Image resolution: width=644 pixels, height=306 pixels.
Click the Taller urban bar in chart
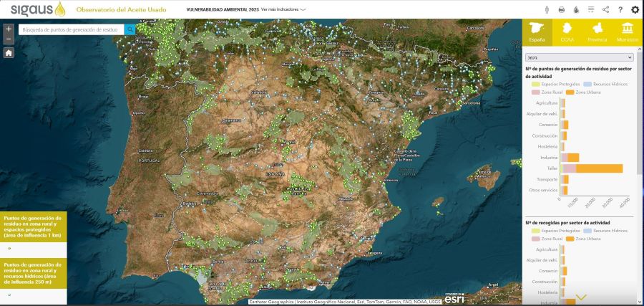pos(600,168)
